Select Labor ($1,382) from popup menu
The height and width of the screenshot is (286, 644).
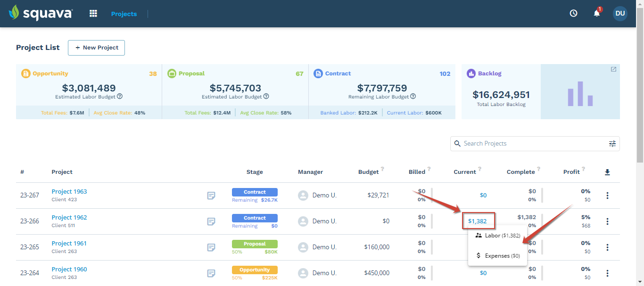pyautogui.click(x=497, y=236)
